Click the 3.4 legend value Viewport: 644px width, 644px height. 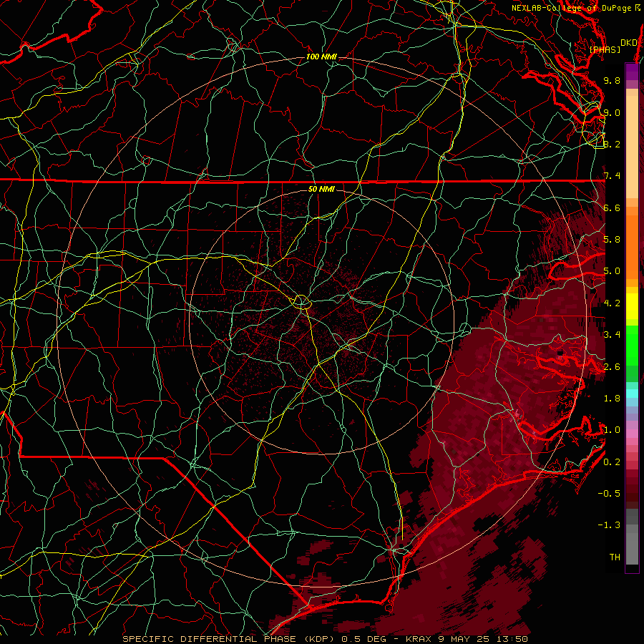(x=612, y=335)
